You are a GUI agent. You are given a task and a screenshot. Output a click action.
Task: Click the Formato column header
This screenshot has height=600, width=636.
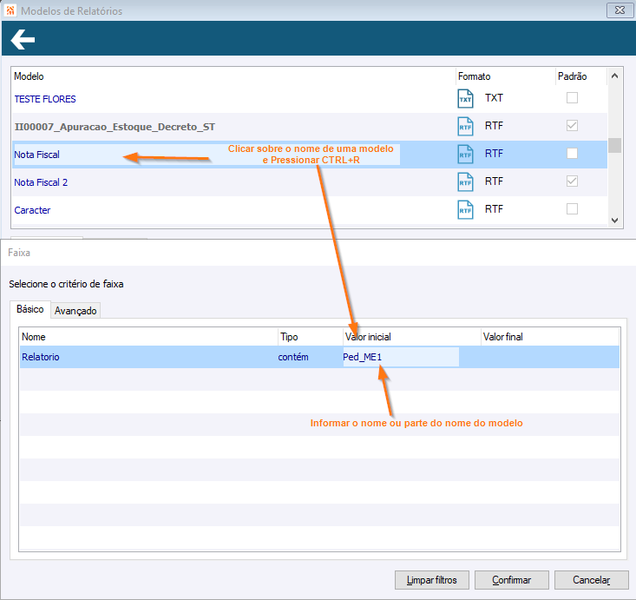coord(474,76)
